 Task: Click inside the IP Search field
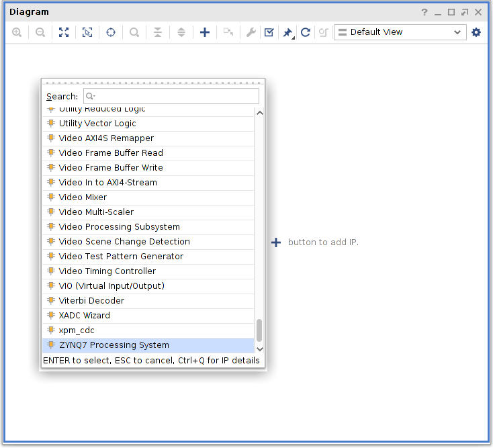click(171, 96)
